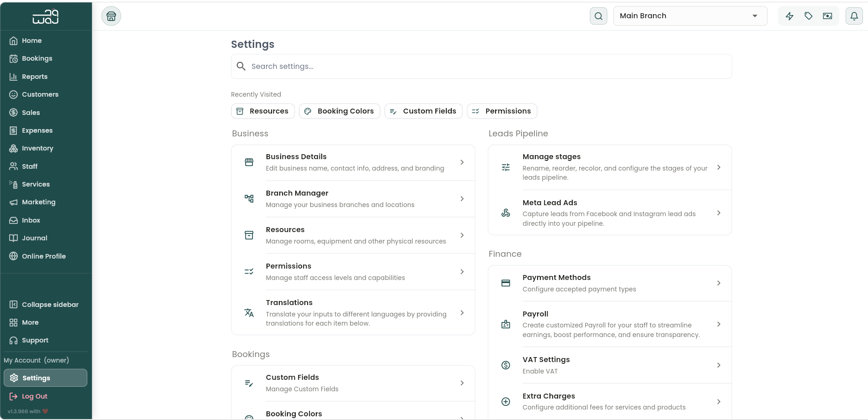Open the search magnifier in header
Image resolution: width=868 pixels, height=420 pixels.
598,16
